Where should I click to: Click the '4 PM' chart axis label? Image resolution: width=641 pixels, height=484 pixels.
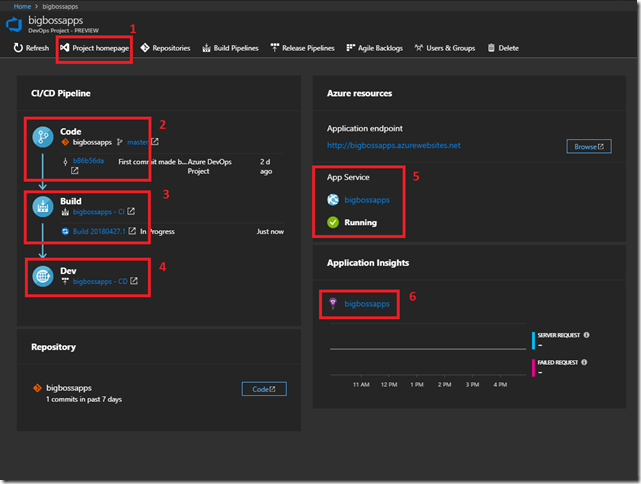pyautogui.click(x=500, y=385)
